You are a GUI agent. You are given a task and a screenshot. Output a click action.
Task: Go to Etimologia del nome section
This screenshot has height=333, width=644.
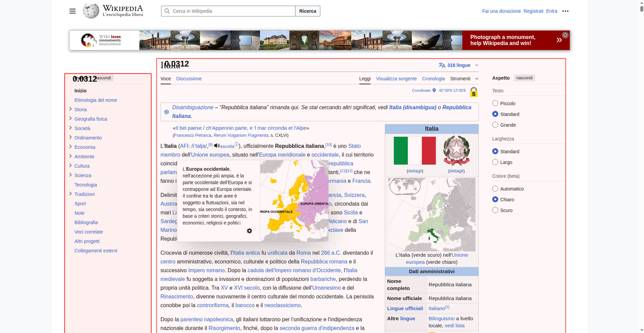pos(96,100)
